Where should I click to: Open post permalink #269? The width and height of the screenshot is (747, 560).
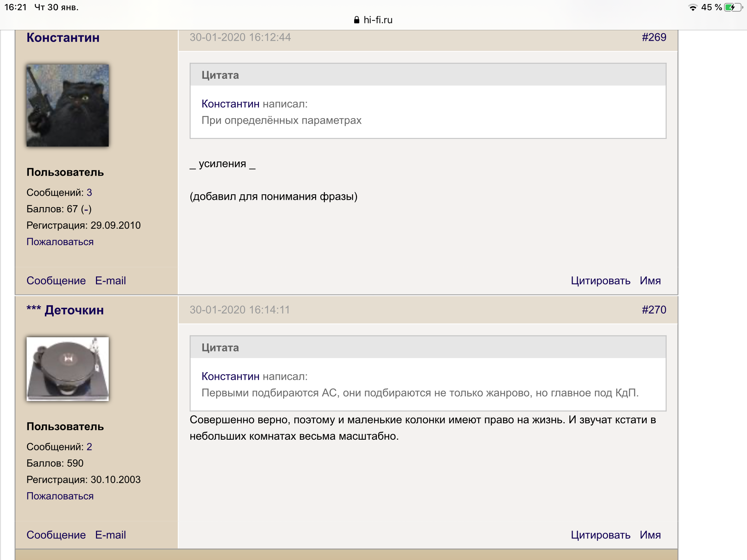pos(654,37)
